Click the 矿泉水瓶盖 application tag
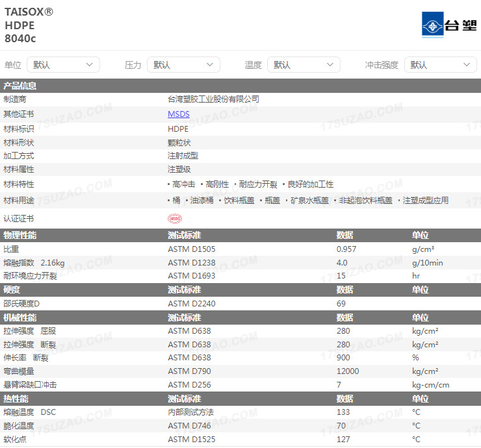The height and width of the screenshot is (448, 481). [309, 201]
